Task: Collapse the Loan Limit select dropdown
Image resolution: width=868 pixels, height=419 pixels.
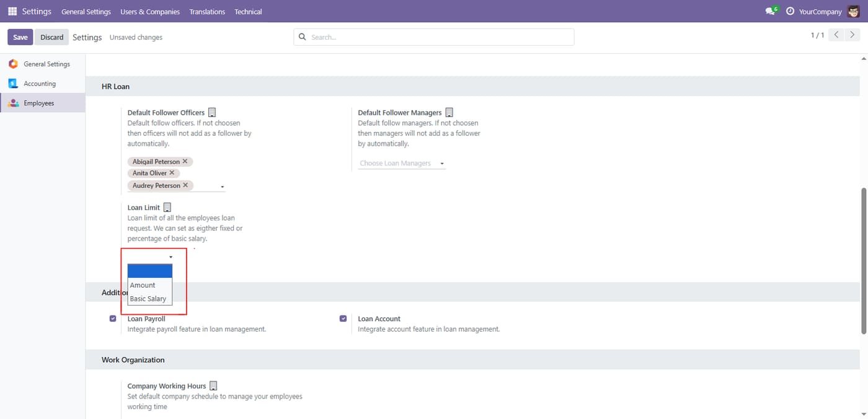Action: coord(150,257)
